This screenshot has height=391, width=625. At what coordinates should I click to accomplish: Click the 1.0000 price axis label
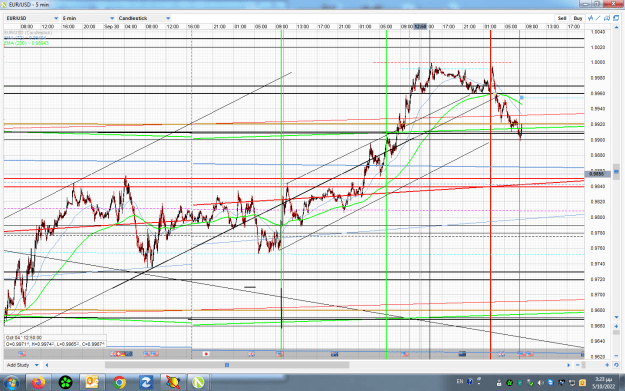tap(597, 62)
